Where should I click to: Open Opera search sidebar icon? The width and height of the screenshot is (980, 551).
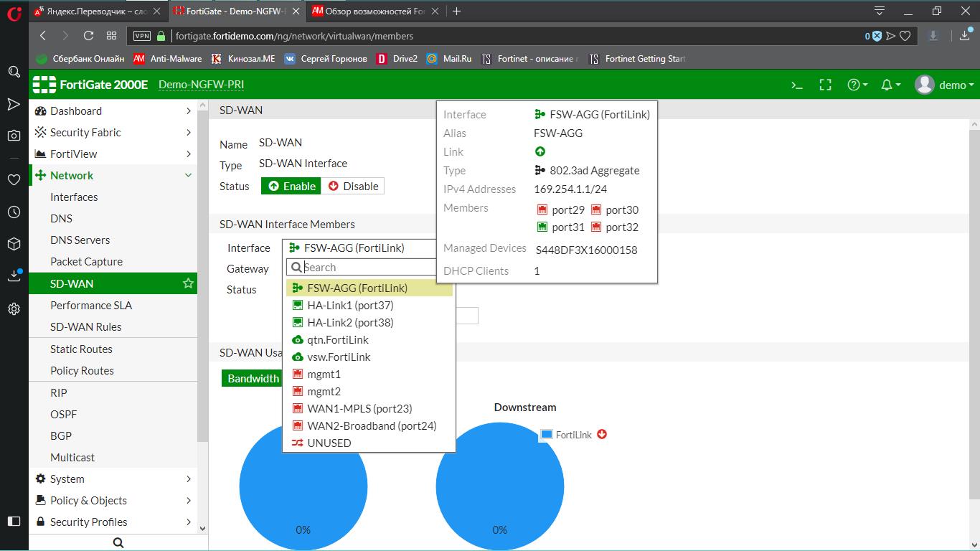[14, 72]
